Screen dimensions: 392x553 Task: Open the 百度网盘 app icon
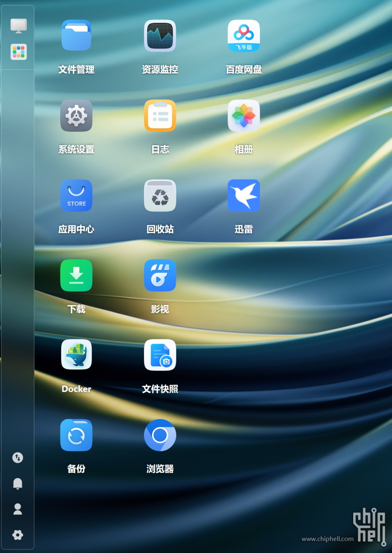click(244, 36)
